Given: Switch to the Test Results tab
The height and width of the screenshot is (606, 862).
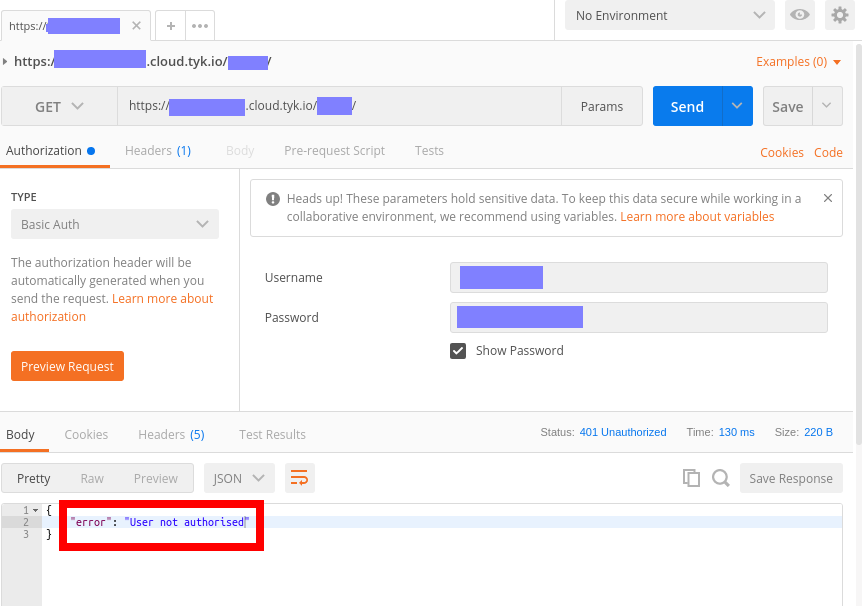Looking at the screenshot, I should point(271,434).
